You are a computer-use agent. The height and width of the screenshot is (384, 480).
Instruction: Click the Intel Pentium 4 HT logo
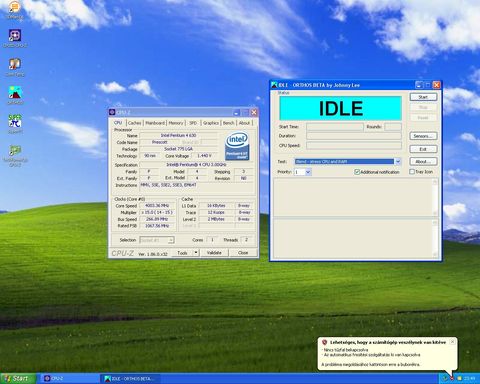237,146
